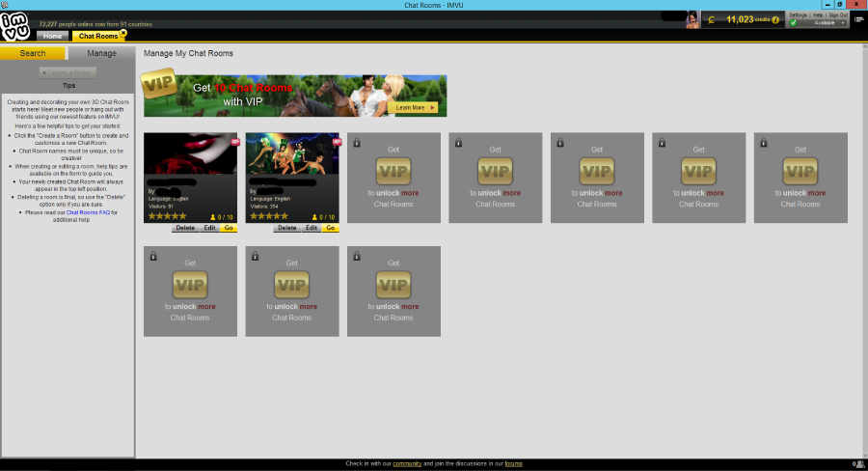The image size is (868, 471).
Task: Switch to the Home tab
Action: (x=53, y=36)
